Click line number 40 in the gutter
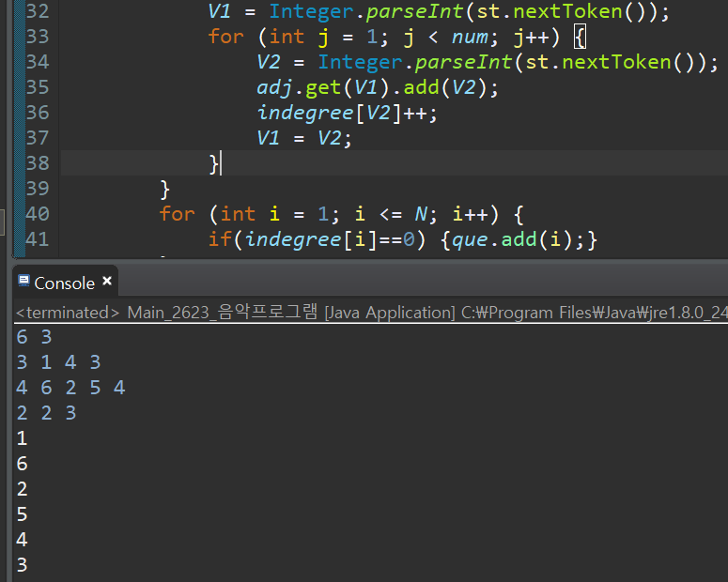The height and width of the screenshot is (582, 728). [38, 214]
